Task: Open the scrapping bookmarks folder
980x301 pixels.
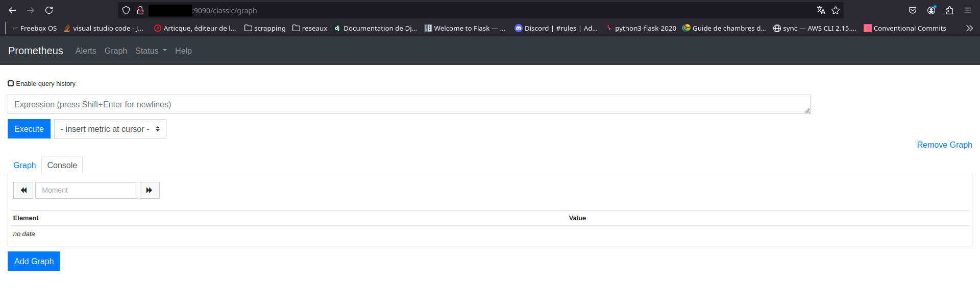Action: (x=265, y=28)
